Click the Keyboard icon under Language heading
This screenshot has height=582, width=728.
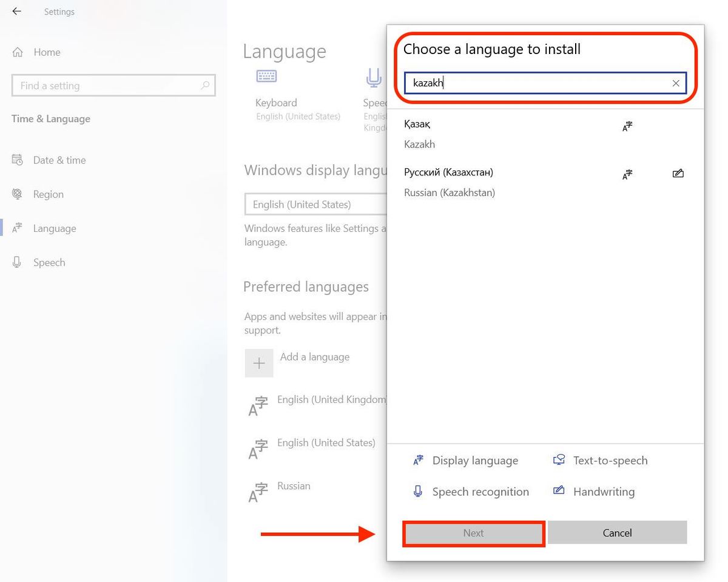[x=265, y=76]
